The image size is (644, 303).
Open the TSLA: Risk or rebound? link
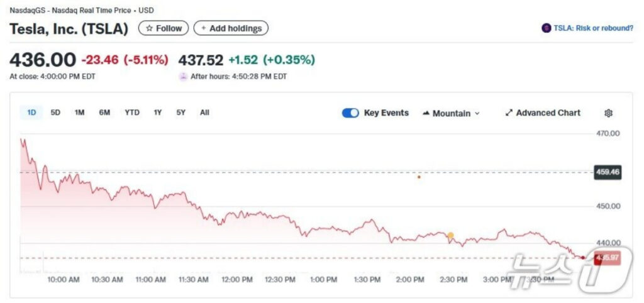point(593,28)
